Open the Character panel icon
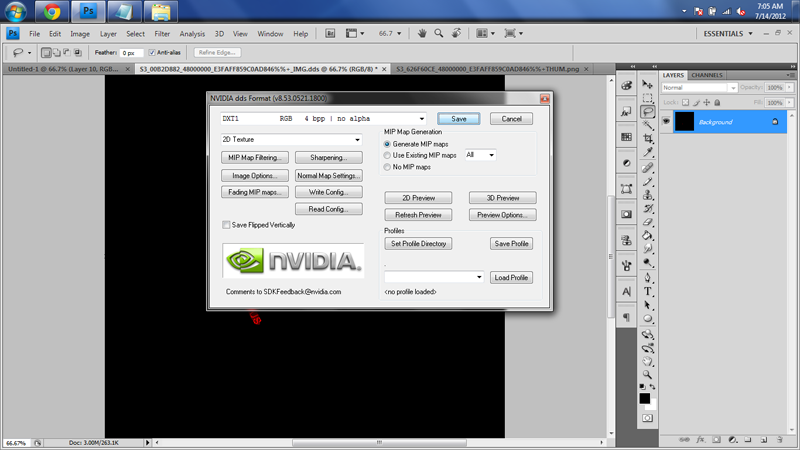This screenshot has width=800, height=450. click(x=627, y=292)
